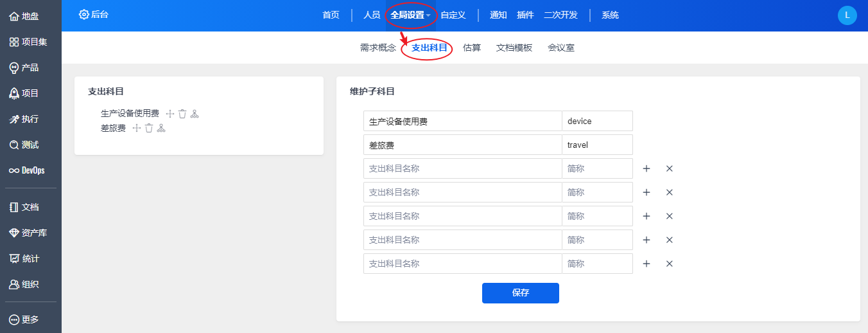This screenshot has height=333, width=868.
Task: Expand the 全局设置 dropdown menu
Action: tap(411, 15)
